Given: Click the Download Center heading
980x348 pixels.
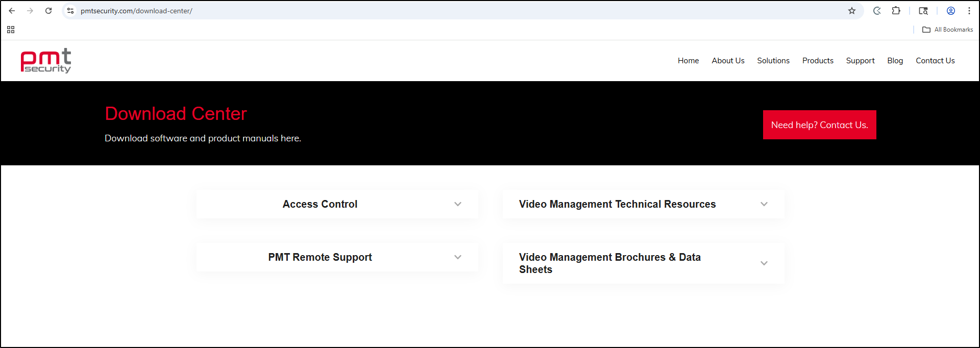Looking at the screenshot, I should (176, 114).
